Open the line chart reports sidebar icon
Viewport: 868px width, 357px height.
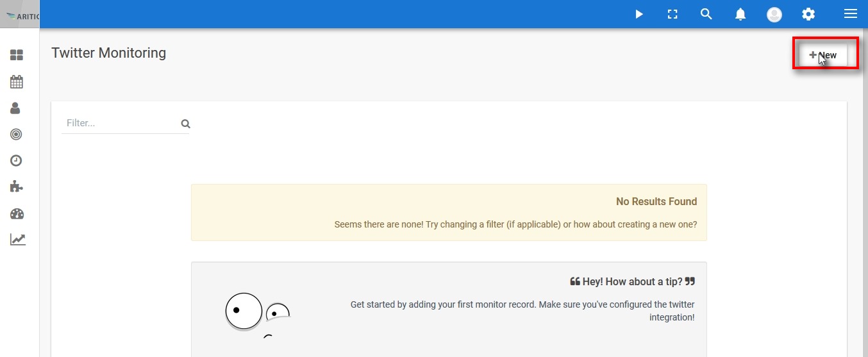point(17,240)
